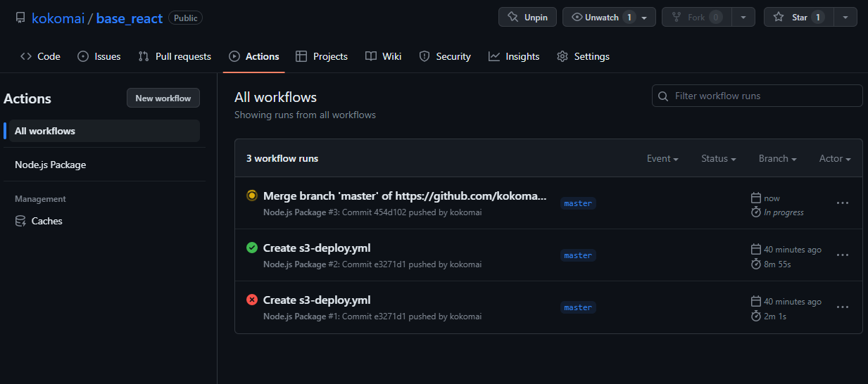Open the three-dot menu for run #3

point(843,203)
